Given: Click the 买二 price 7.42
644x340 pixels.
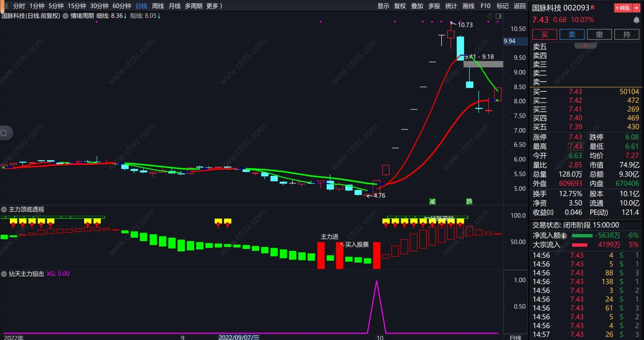Looking at the screenshot, I should (x=575, y=100).
